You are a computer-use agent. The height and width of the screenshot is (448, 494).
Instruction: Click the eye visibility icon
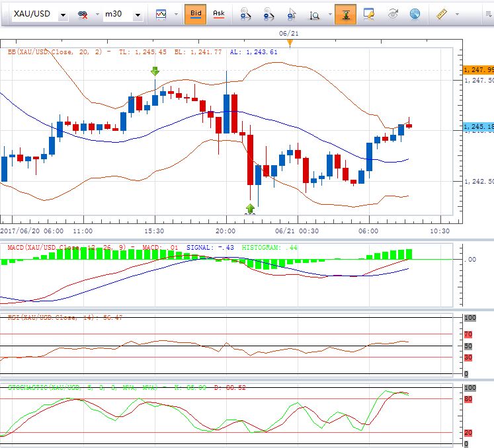(393, 13)
